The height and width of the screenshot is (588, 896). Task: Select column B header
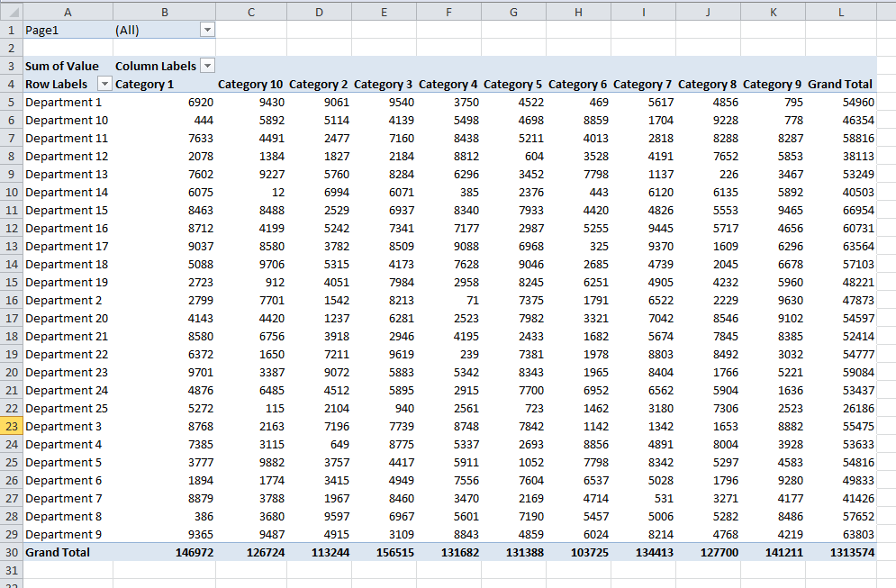pos(164,11)
